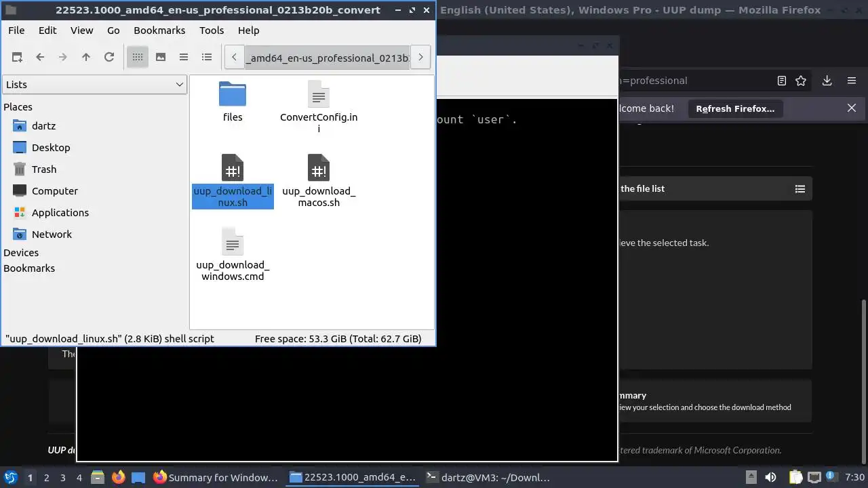Image resolution: width=868 pixels, height=488 pixels.
Task: Bookmark page with Firefox star icon
Action: pos(801,81)
